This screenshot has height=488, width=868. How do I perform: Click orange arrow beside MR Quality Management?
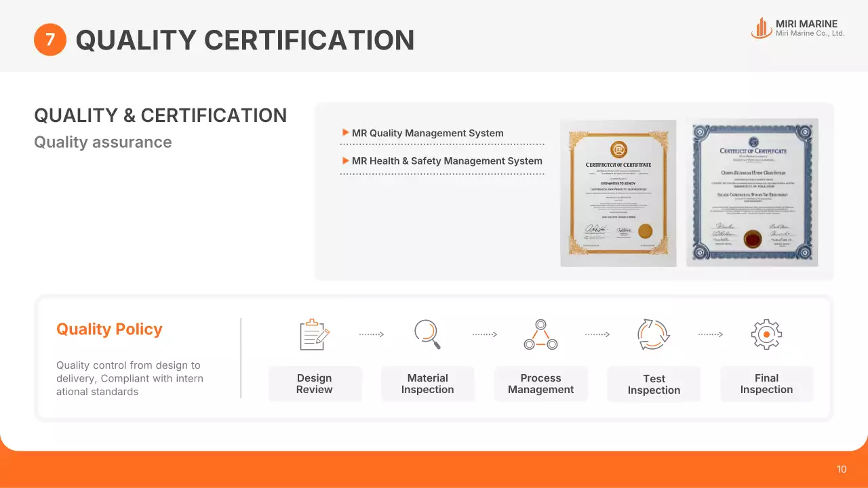click(x=346, y=133)
